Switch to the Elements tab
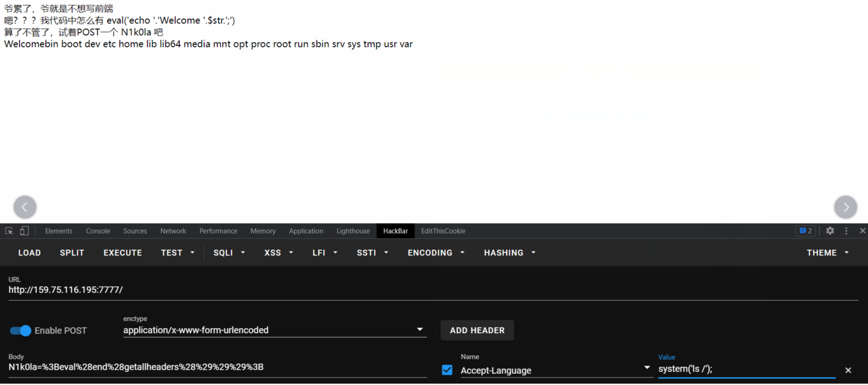This screenshot has height=385, width=868. click(x=59, y=231)
